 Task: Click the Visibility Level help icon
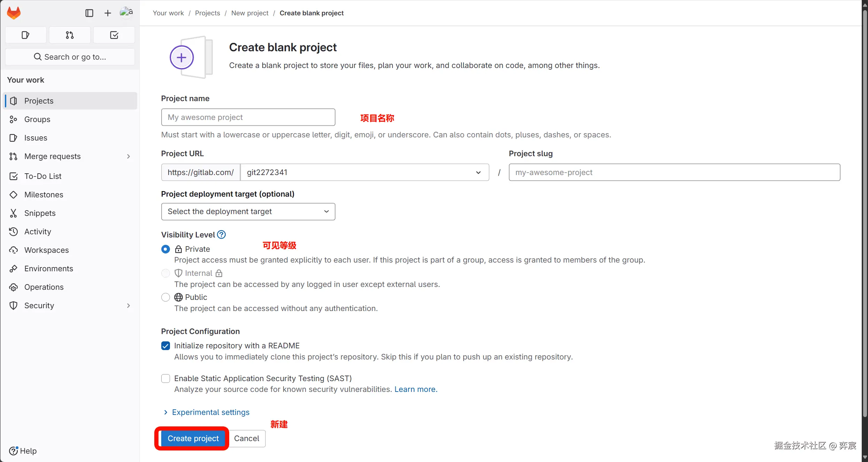pyautogui.click(x=221, y=235)
